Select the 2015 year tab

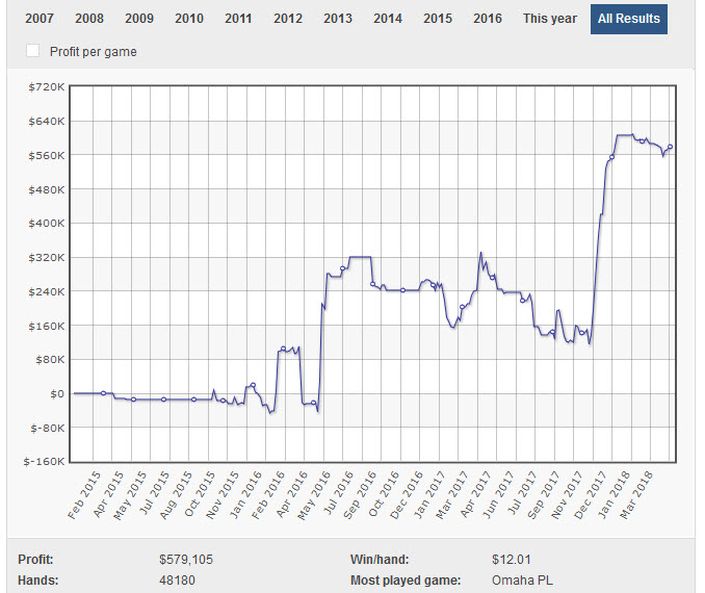click(x=437, y=18)
